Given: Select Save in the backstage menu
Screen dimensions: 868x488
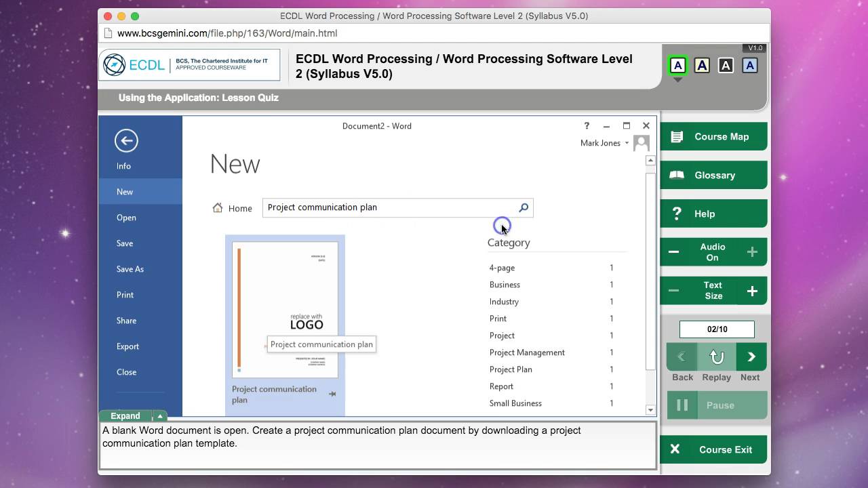Looking at the screenshot, I should (140, 243).
